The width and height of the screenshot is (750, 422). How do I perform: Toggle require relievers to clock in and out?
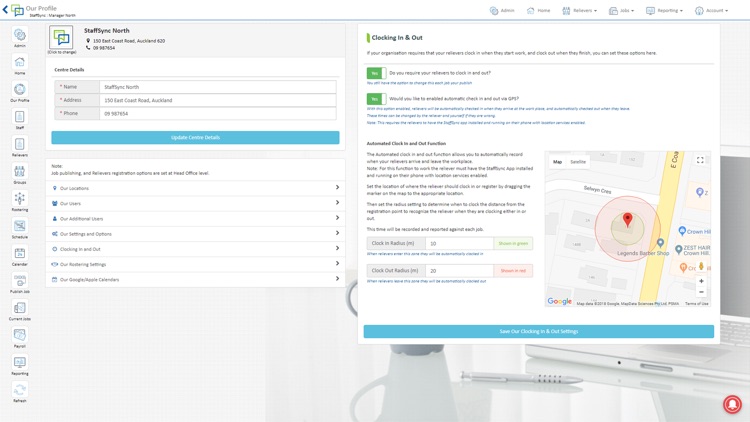pyautogui.click(x=376, y=73)
